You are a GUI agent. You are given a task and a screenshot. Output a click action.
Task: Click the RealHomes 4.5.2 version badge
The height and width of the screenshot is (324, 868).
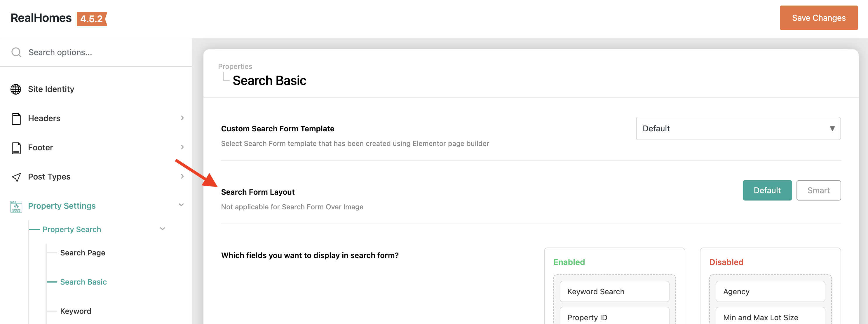[91, 19]
